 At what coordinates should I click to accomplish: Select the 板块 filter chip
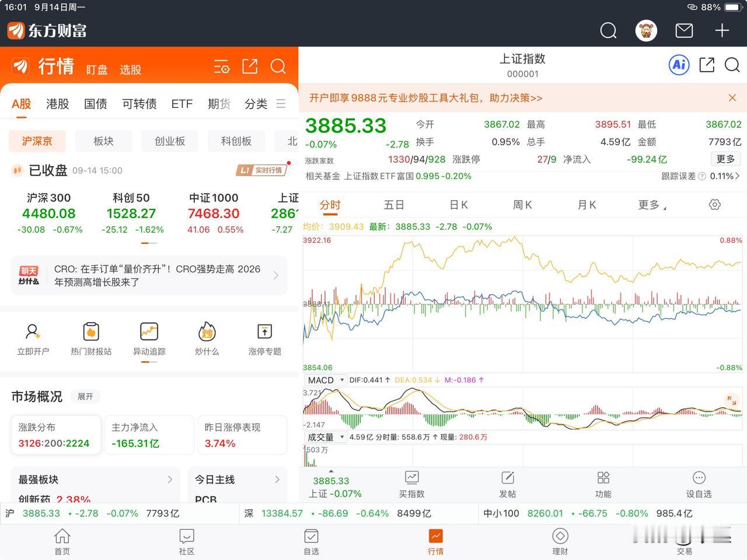[103, 141]
